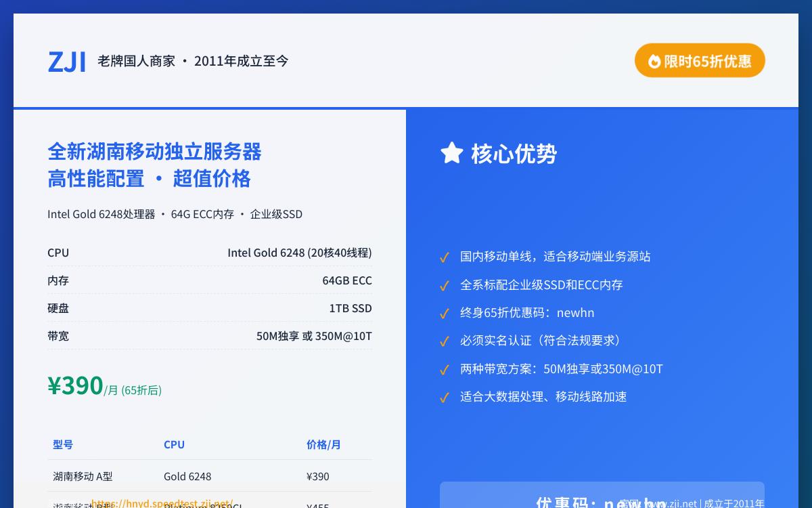Select the 型号 column header
Screen dimensions: 812x508
click(63, 444)
